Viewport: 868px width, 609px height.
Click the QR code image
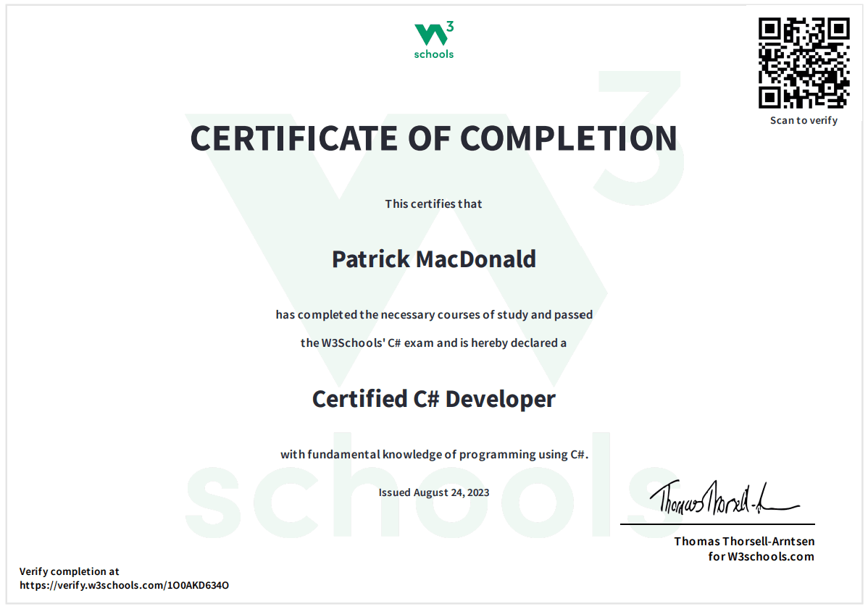click(x=804, y=63)
